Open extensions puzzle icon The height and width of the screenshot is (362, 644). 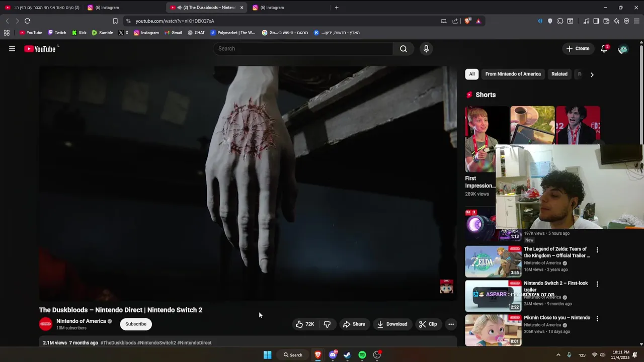click(560, 21)
